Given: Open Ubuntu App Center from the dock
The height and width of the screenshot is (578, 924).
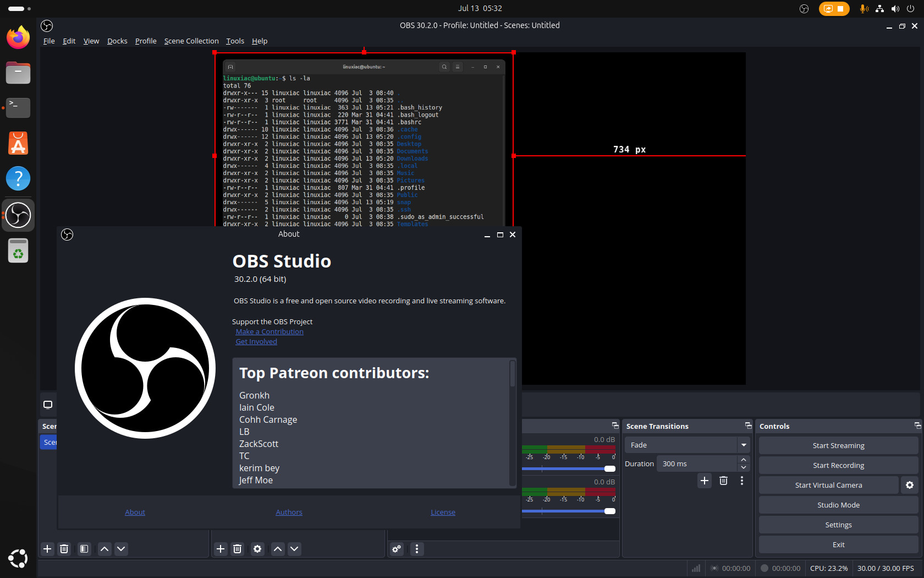Looking at the screenshot, I should coord(18,143).
